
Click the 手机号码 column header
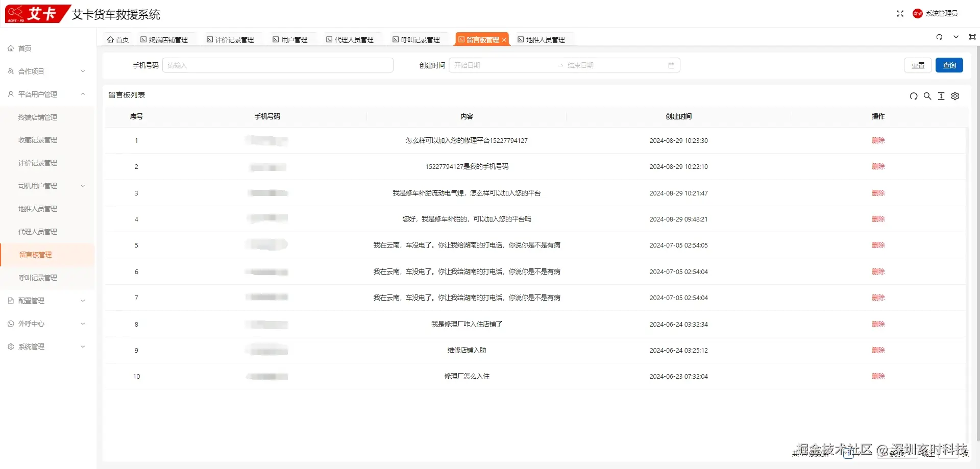(267, 117)
